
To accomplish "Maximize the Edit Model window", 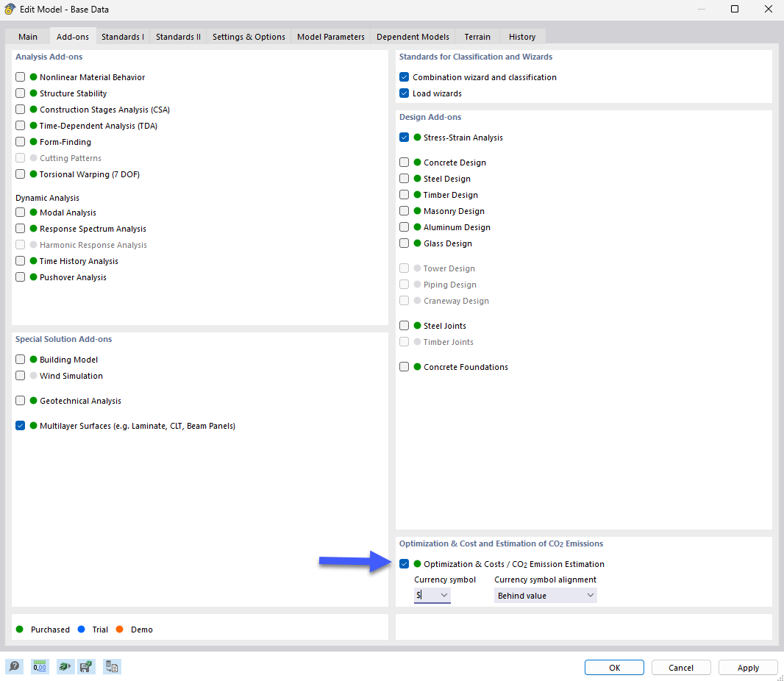I will pyautogui.click(x=735, y=9).
